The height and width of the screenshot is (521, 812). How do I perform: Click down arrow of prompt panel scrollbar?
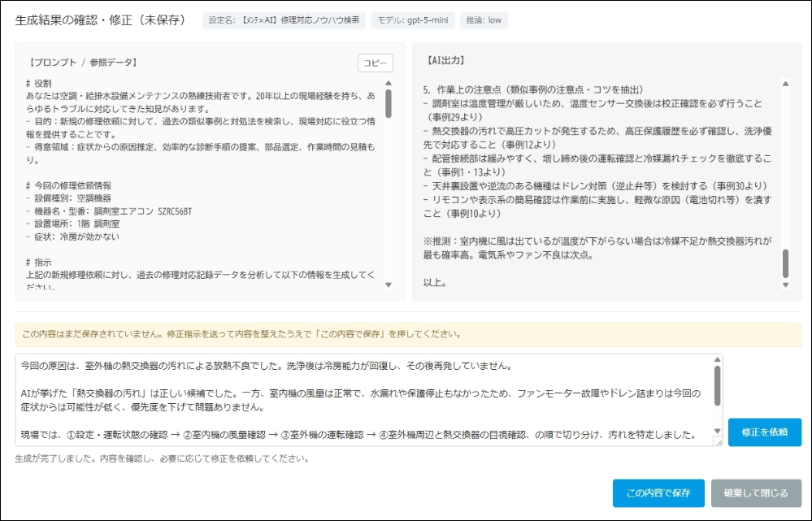point(389,284)
